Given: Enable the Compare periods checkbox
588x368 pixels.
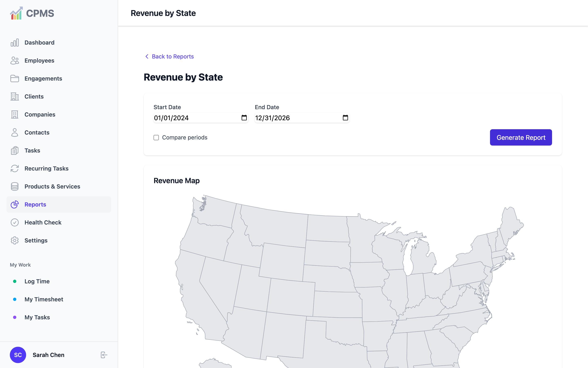Looking at the screenshot, I should coord(156,138).
